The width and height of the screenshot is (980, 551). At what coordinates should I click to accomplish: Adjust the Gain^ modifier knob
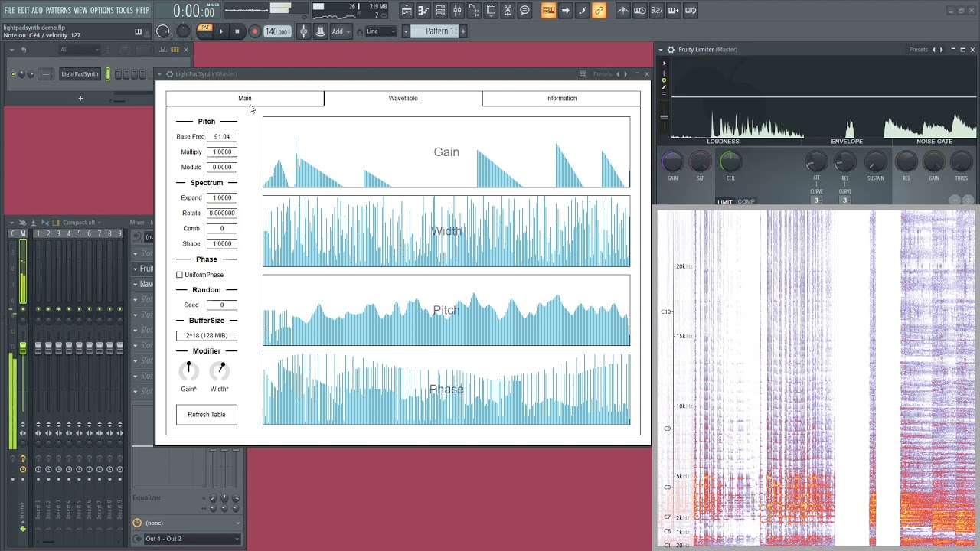pos(188,371)
